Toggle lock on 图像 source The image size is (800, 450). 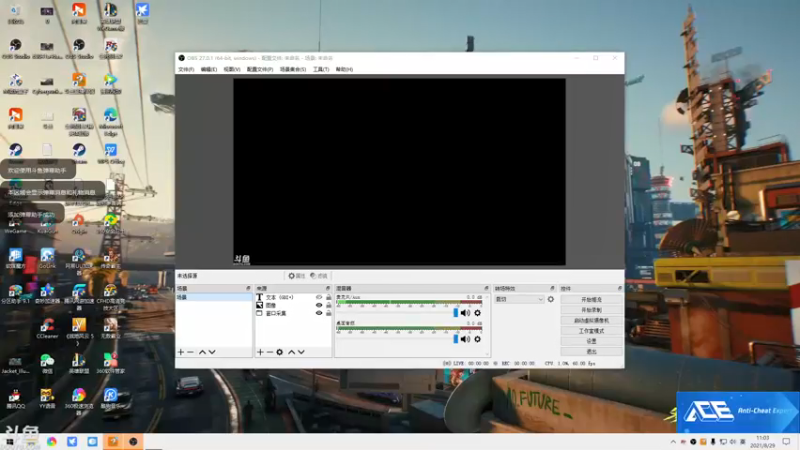329,305
